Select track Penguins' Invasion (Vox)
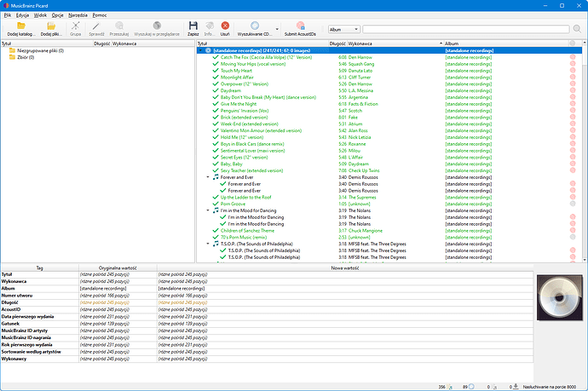The image size is (588, 391). (245, 111)
